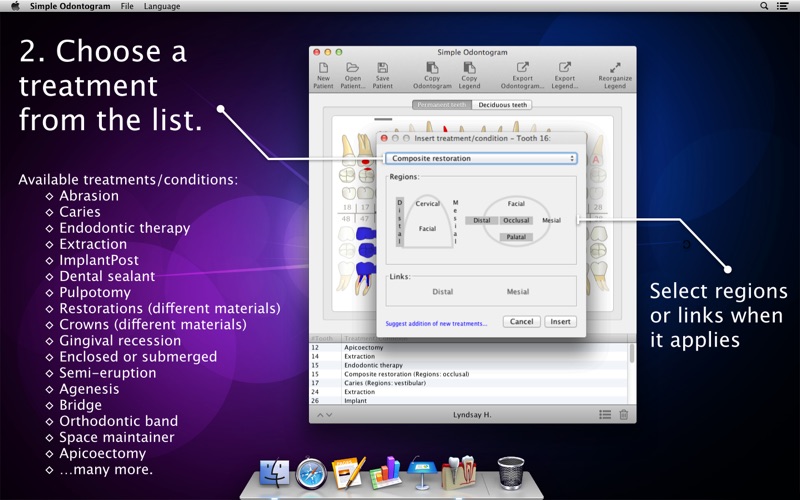Toggle Facial region on side-view tooth

coord(428,229)
